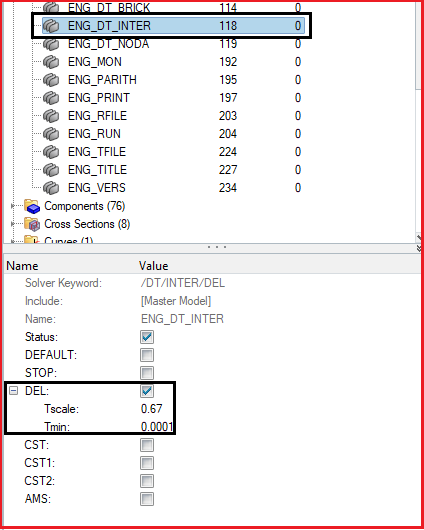
Task: Click the Cross Sections folder icon
Action: point(32,224)
